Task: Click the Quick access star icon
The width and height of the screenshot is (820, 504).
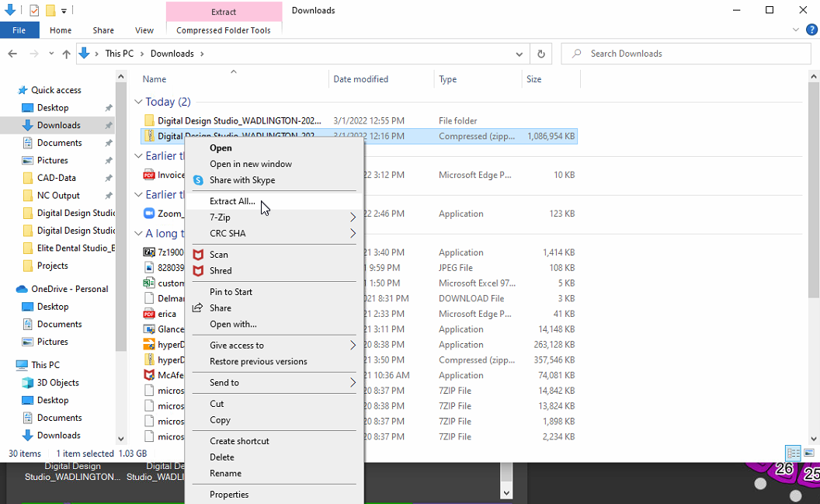Action: (x=22, y=90)
